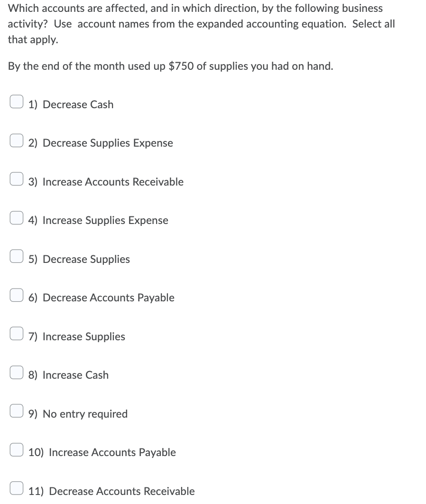Enable option 10 "Increase Accounts Payable"
This screenshot has height=504, width=426.
(x=17, y=449)
